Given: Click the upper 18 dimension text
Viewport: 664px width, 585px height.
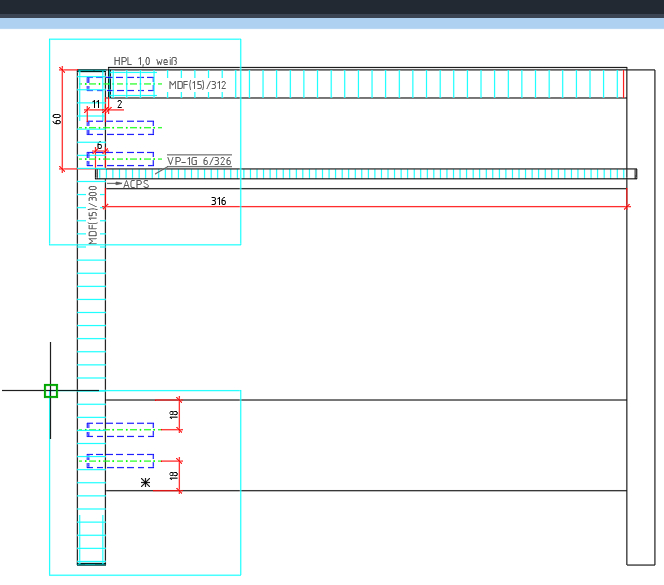Looking at the screenshot, I should [173, 414].
